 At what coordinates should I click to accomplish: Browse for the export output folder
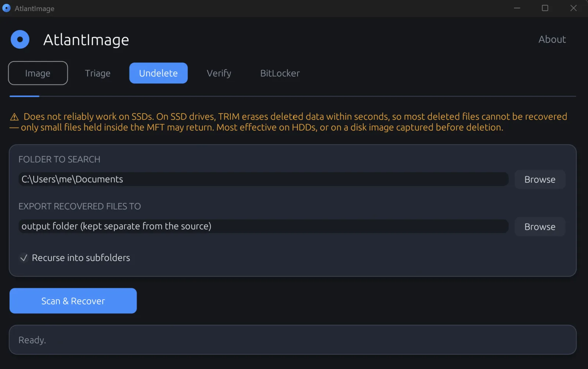(540, 227)
